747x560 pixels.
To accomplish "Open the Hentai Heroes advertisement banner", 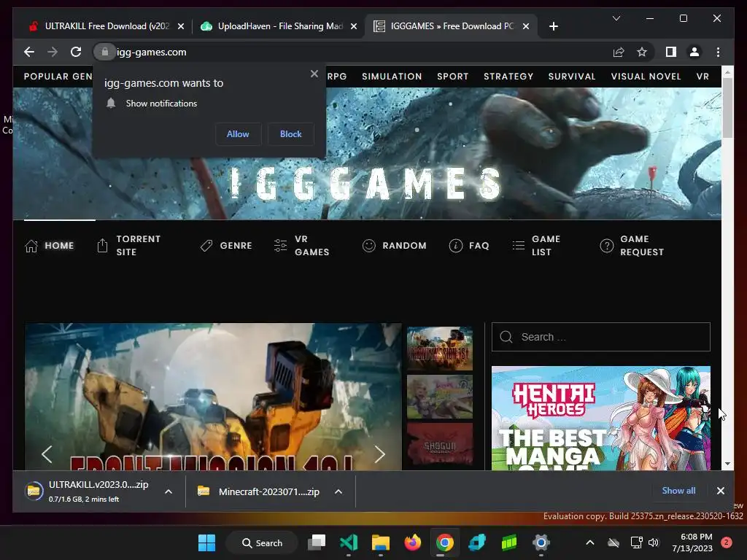I will coord(601,418).
